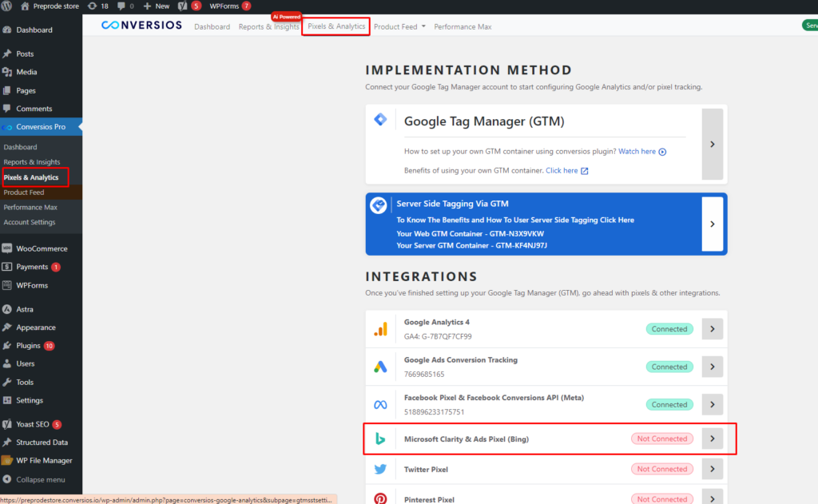Switch to the Pixels & Analytics top tab
The height and width of the screenshot is (504, 818).
(336, 26)
